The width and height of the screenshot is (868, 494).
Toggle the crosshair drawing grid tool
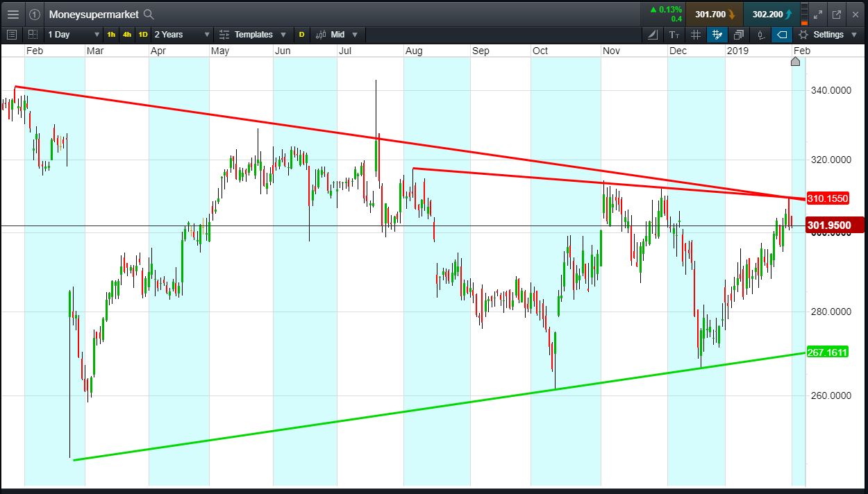pyautogui.click(x=717, y=34)
